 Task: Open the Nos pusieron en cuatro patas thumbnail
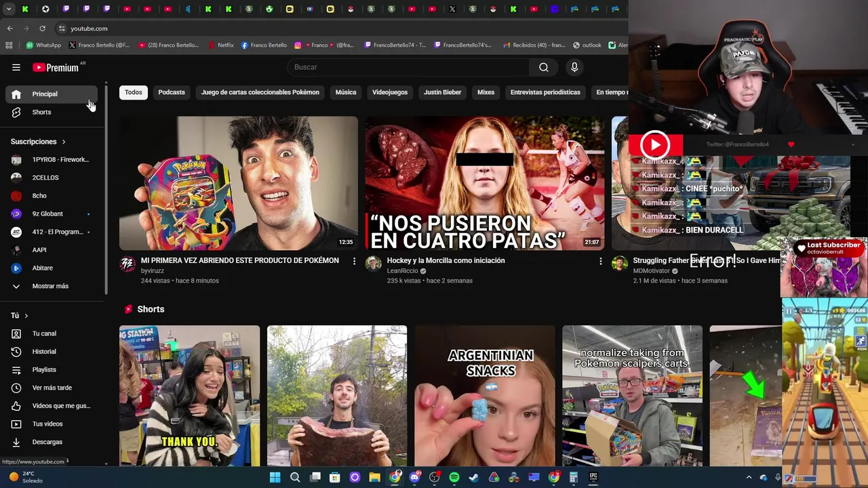click(485, 184)
